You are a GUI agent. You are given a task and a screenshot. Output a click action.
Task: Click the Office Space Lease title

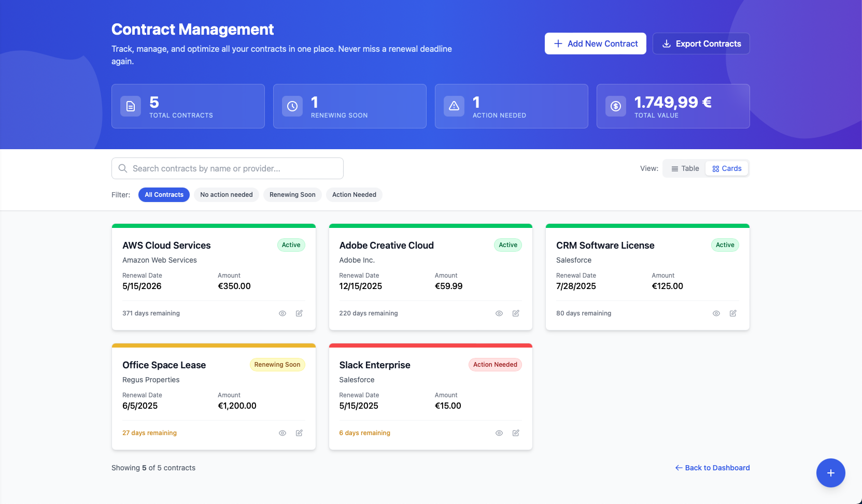(x=164, y=365)
